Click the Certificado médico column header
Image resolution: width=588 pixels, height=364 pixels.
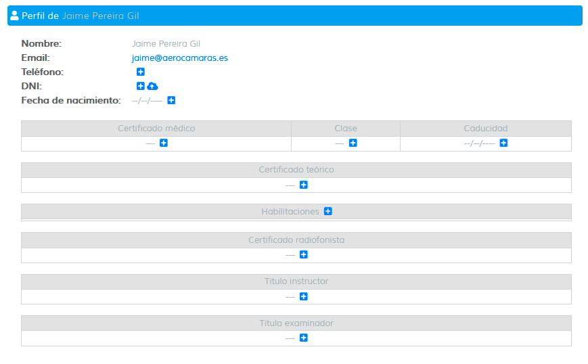[x=156, y=129]
